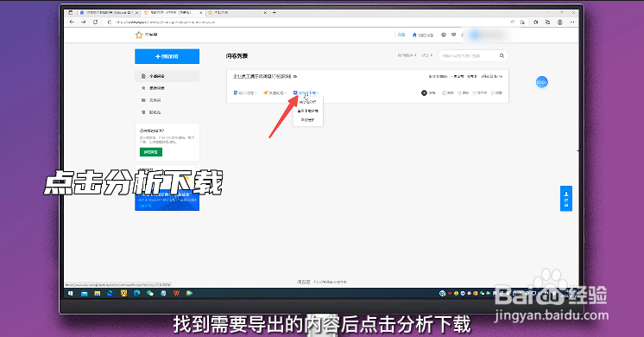Choose the last entry in the analysis dropdown menu
This screenshot has width=644, height=337.
307,120
